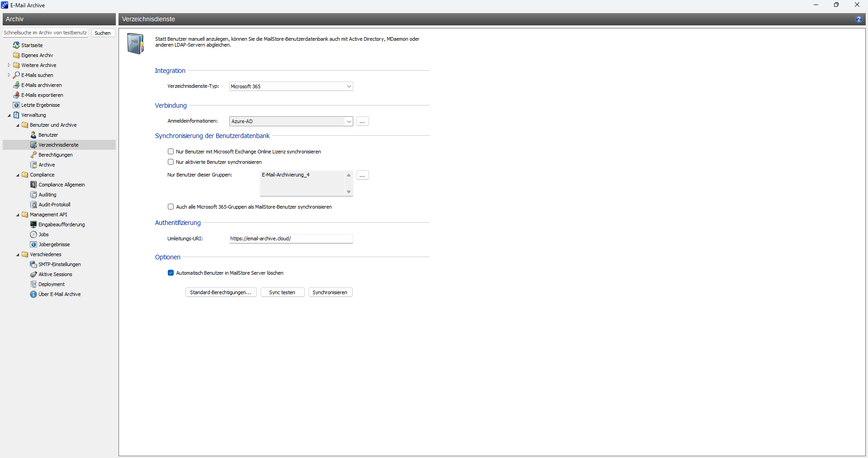Click the Standard-Berechtigungen button
868x458 pixels.
tap(221, 292)
